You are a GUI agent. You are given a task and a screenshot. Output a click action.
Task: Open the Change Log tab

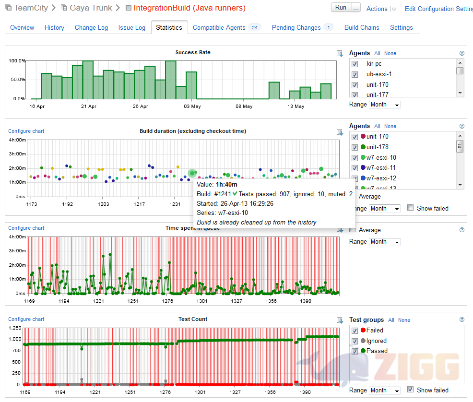[x=91, y=28]
